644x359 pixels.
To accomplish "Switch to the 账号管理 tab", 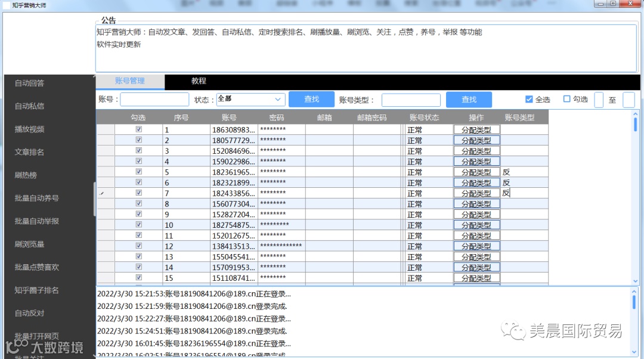I will 130,81.
